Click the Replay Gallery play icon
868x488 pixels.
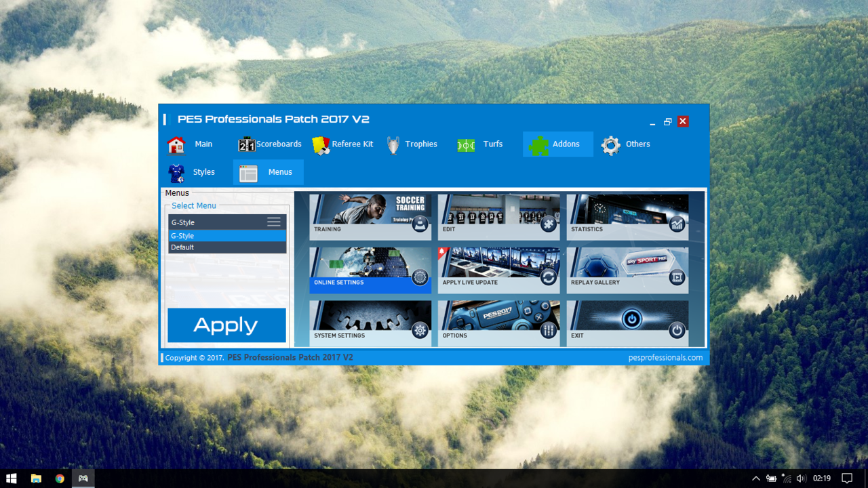tap(677, 277)
